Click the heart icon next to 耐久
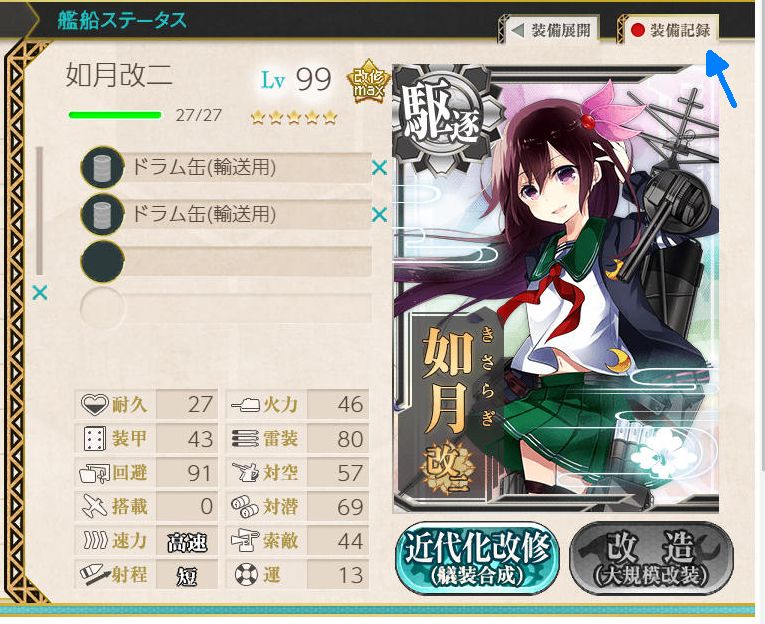This screenshot has height=624, width=765. pyautogui.click(x=94, y=404)
